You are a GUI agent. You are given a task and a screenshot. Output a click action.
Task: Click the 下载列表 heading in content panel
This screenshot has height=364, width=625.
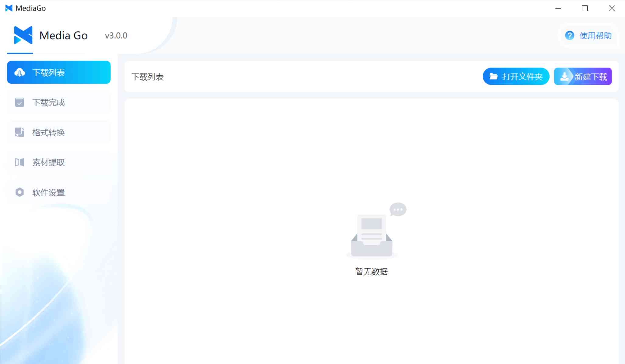pyautogui.click(x=148, y=77)
